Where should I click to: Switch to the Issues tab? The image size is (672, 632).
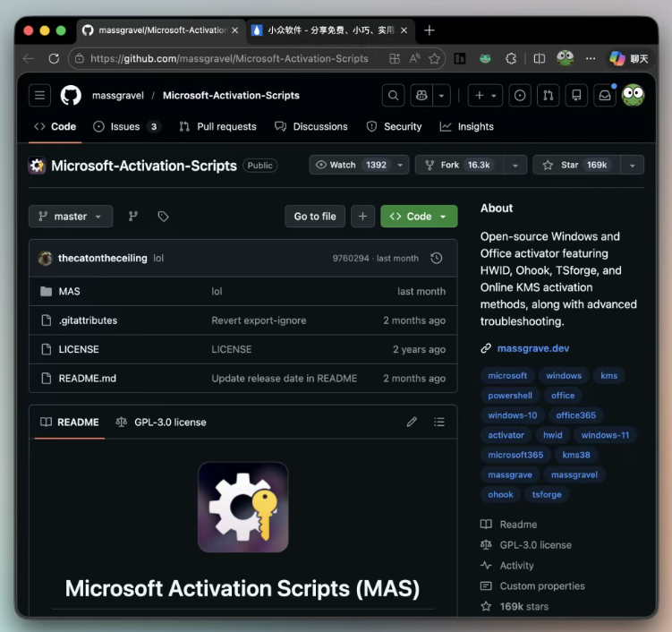125,126
